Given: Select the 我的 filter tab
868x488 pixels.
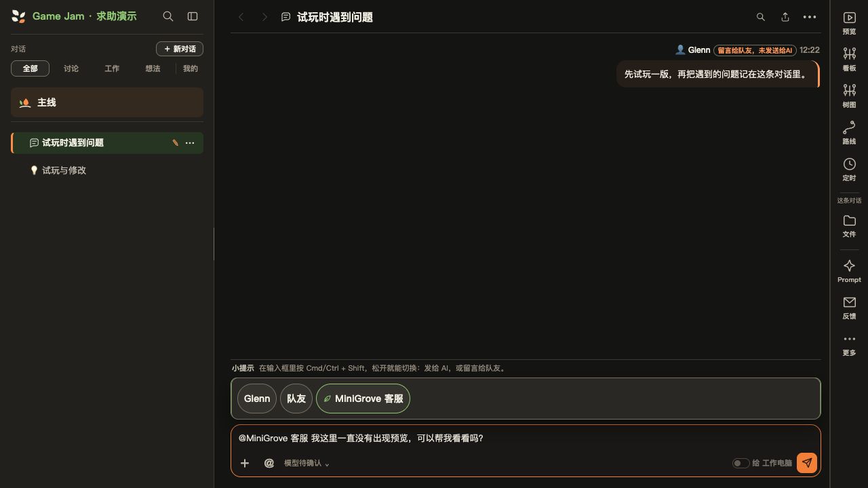Looking at the screenshot, I should tap(191, 68).
